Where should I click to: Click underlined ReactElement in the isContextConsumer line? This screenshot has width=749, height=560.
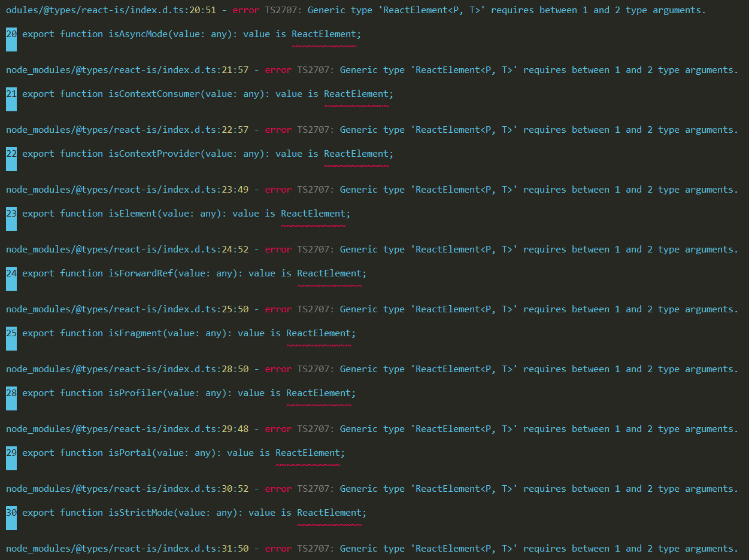coord(356,94)
